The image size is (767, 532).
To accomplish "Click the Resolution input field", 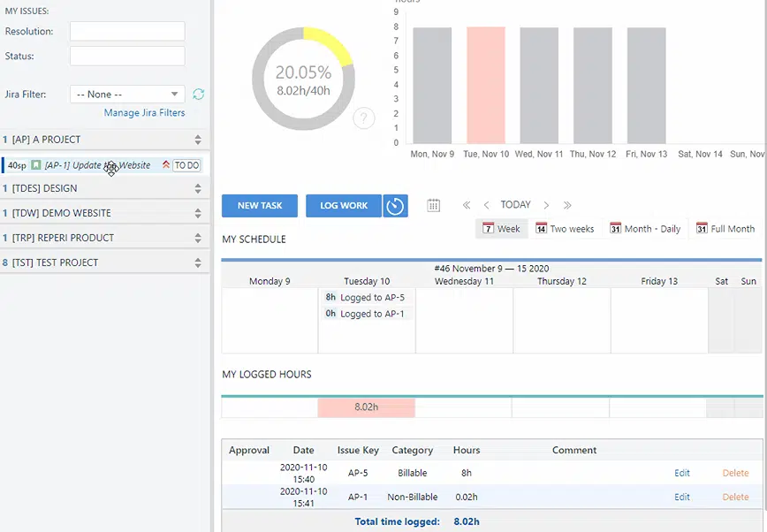I will (127, 32).
